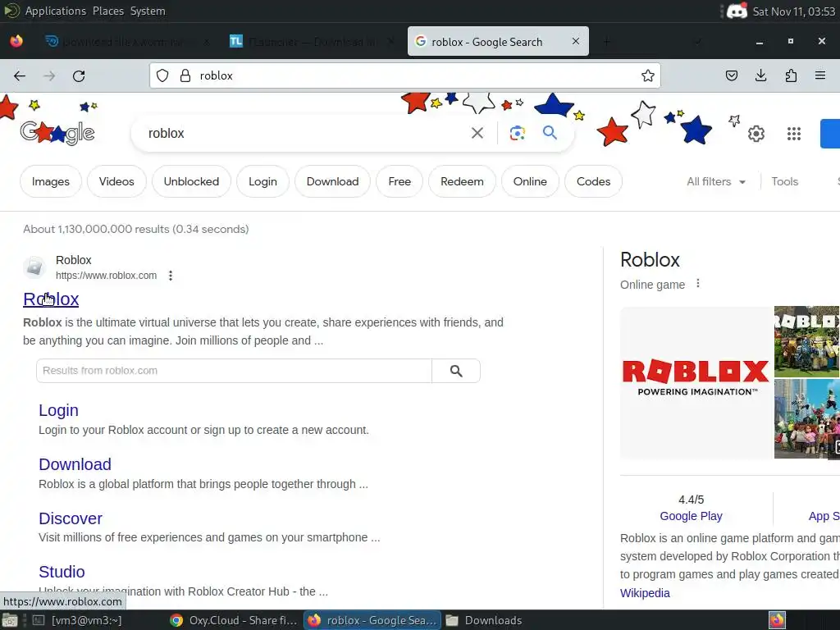The image size is (840, 630).
Task: Switch to vm3@vm3 terminal in taskbar
Action: [77, 620]
